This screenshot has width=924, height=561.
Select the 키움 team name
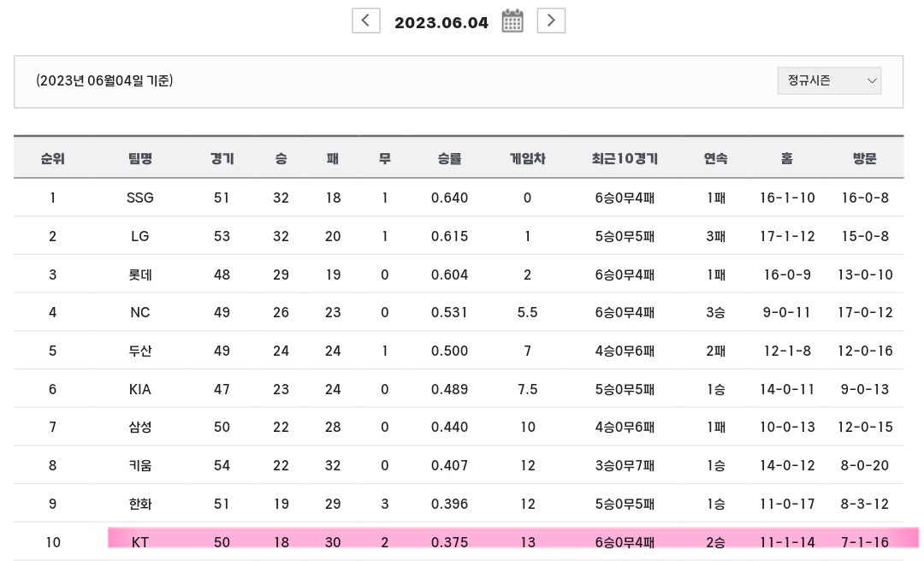tap(140, 465)
